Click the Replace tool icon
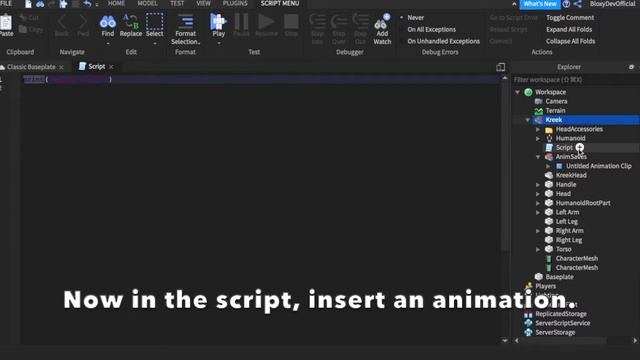640x360 pixels. 131,22
